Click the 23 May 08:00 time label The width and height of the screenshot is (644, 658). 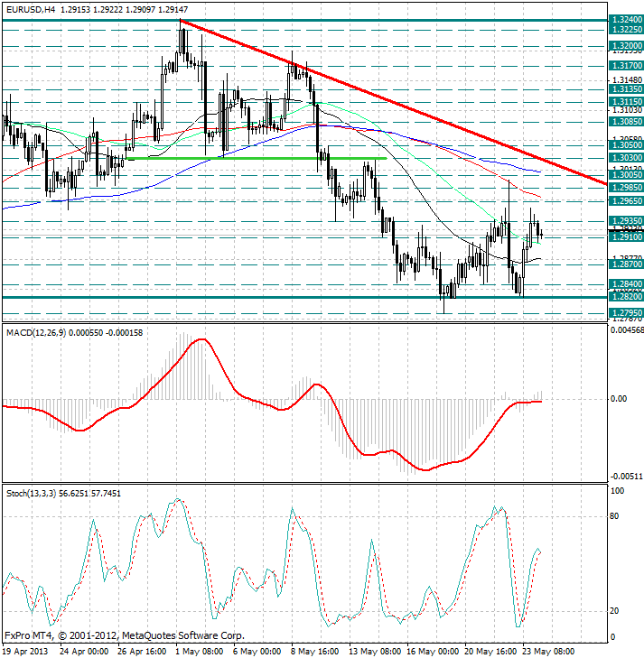(x=548, y=652)
